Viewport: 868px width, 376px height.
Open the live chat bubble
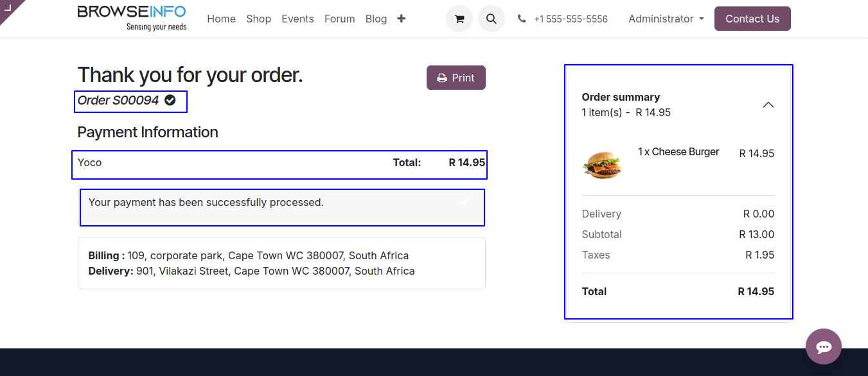(x=824, y=346)
